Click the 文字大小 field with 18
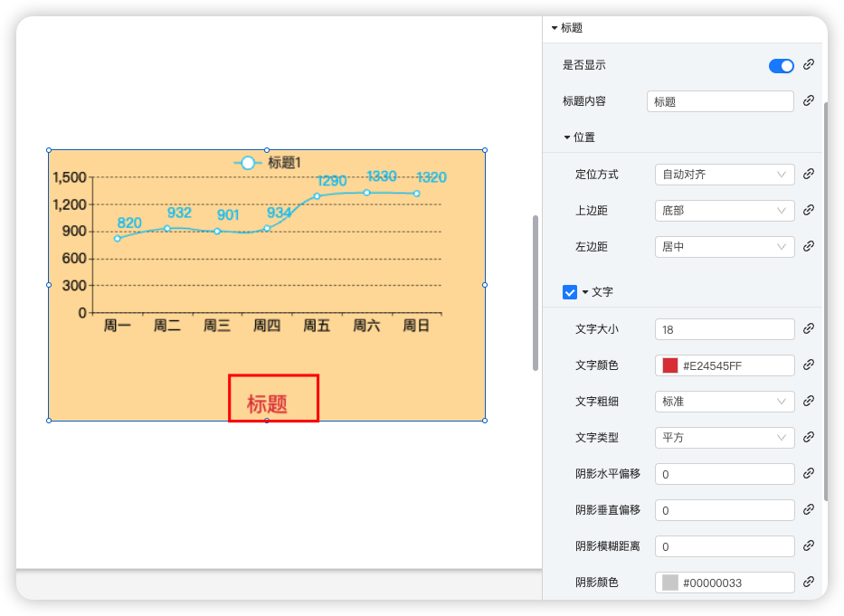Image resolution: width=844 pixels, height=616 pixels. (x=725, y=329)
